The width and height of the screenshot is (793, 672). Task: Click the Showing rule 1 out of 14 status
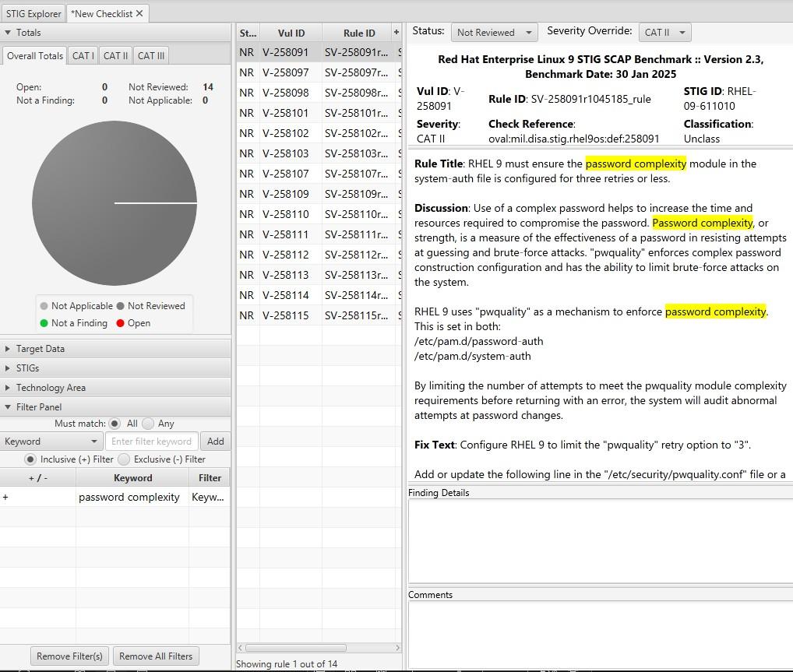click(x=287, y=664)
